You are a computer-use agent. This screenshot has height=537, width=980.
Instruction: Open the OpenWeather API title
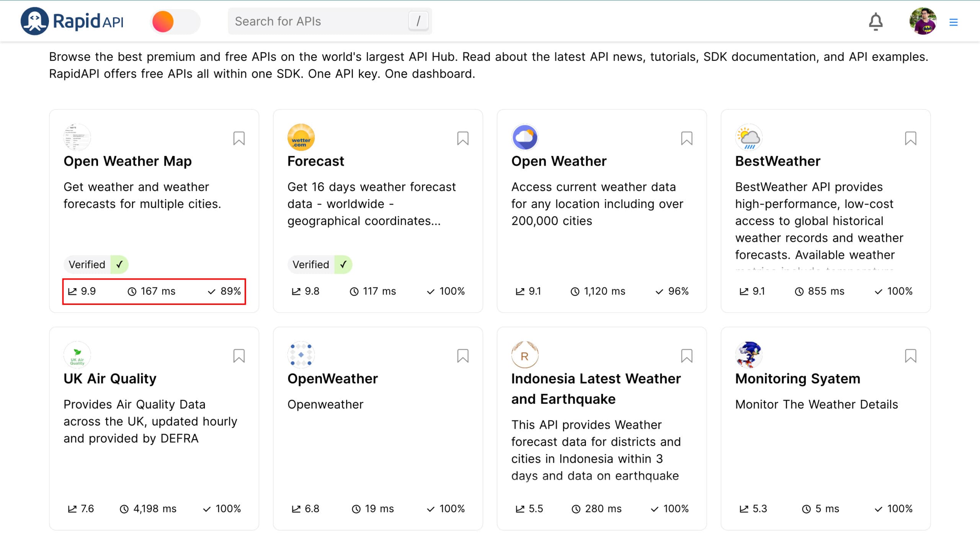click(332, 379)
